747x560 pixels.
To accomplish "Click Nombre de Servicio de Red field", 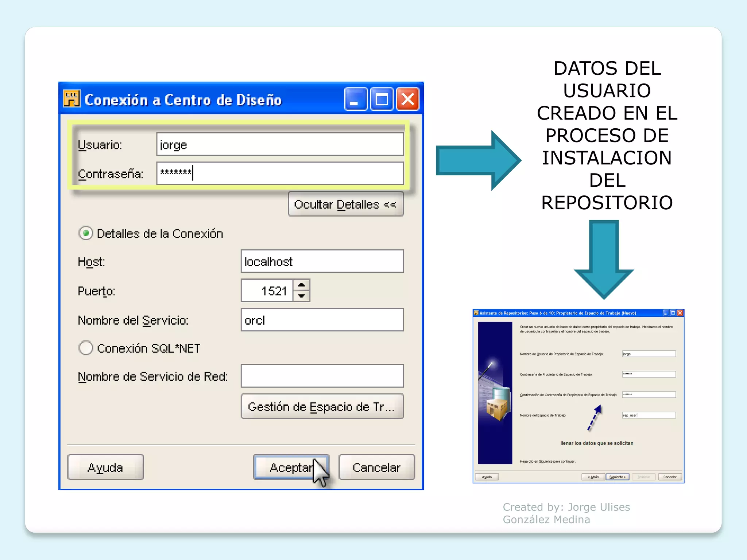I will (x=322, y=376).
